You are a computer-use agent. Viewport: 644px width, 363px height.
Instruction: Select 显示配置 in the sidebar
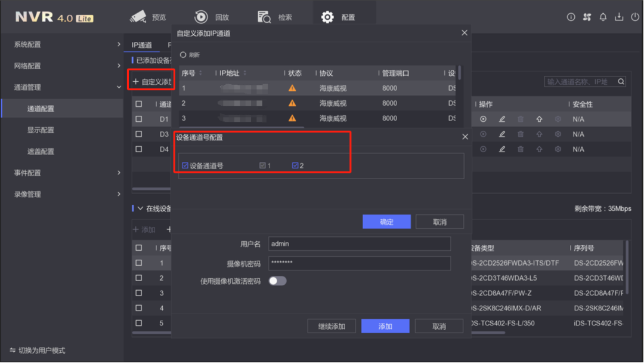click(41, 130)
